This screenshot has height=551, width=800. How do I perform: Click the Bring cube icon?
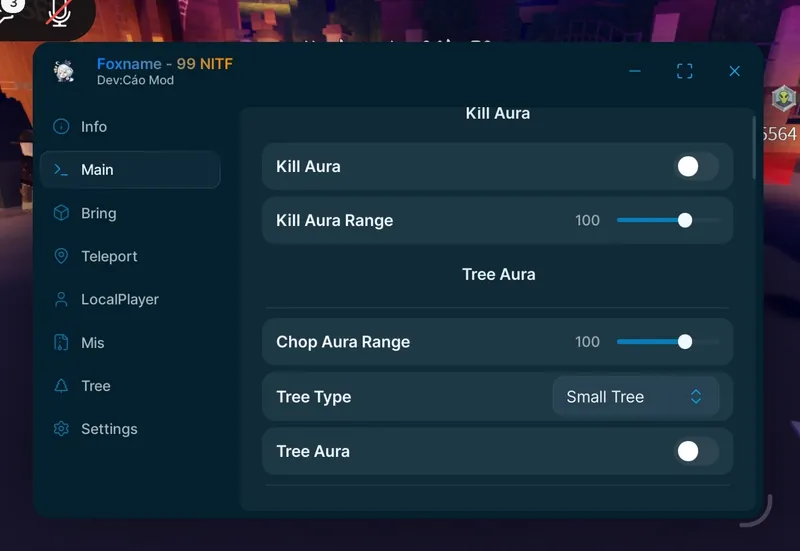coord(62,213)
